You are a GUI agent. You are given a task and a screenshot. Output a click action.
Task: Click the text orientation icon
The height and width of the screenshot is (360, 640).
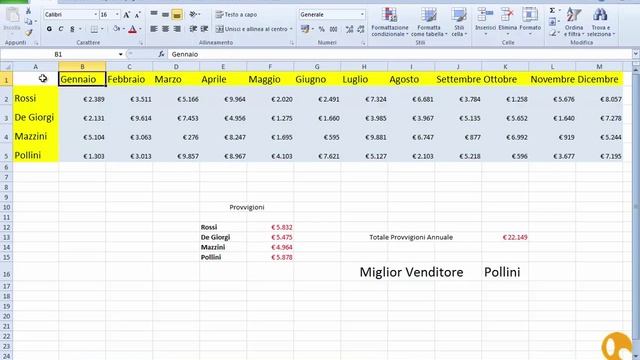click(193, 14)
